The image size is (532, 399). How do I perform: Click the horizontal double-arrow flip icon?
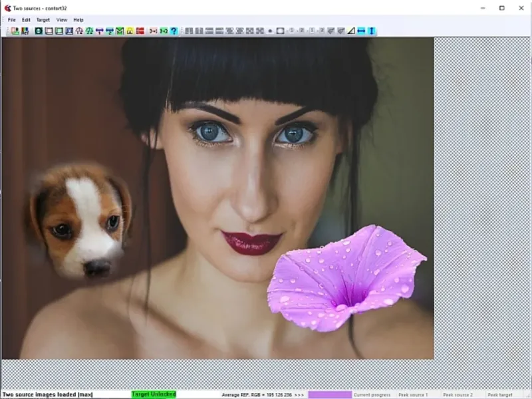click(361, 31)
